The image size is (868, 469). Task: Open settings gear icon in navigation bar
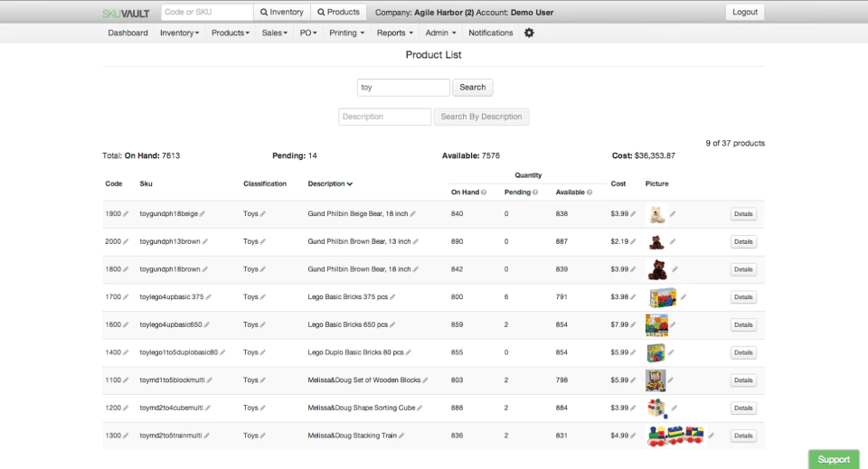pyautogui.click(x=529, y=33)
